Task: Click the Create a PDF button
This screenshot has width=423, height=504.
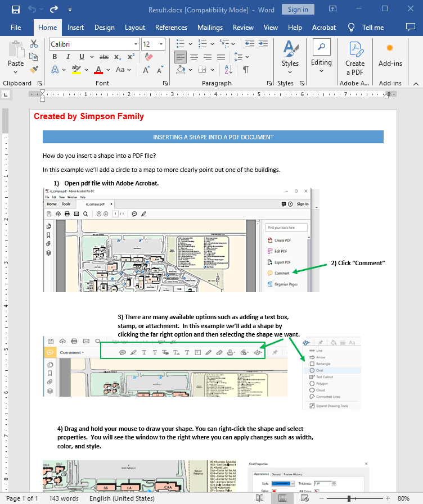Action: (x=354, y=58)
